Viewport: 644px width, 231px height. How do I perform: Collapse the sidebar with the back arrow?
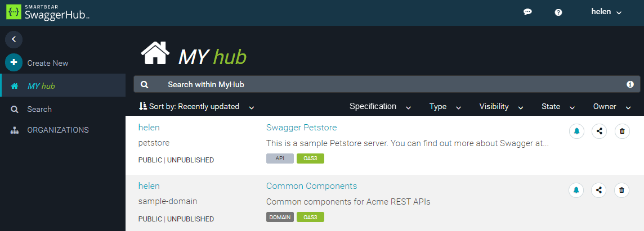(x=14, y=39)
